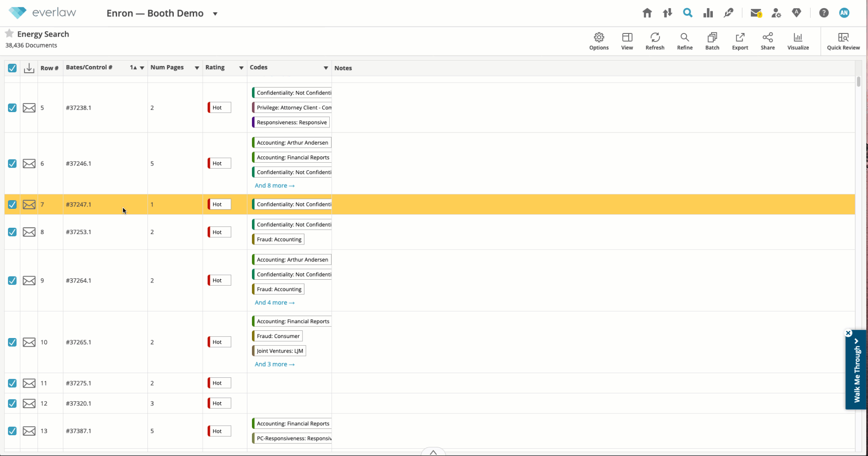Toggle the select-all checkbox in header
Viewport: 868px width, 456px height.
point(12,68)
